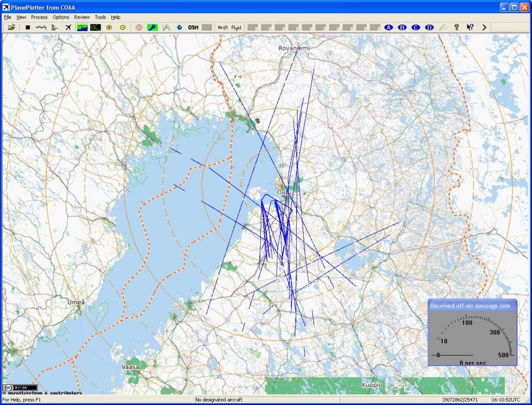The image size is (532, 405).
Task: Expand toolbar with the right chevron arrow
Action: coord(484,28)
